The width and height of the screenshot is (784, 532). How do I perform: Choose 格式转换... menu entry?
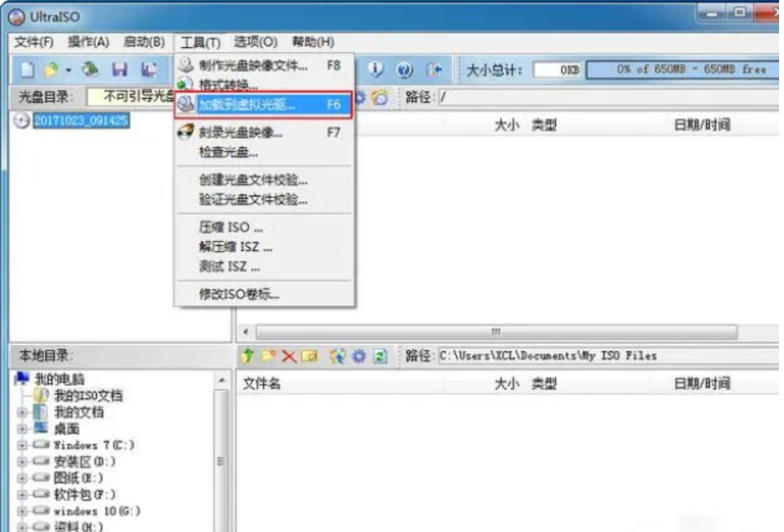[265, 84]
